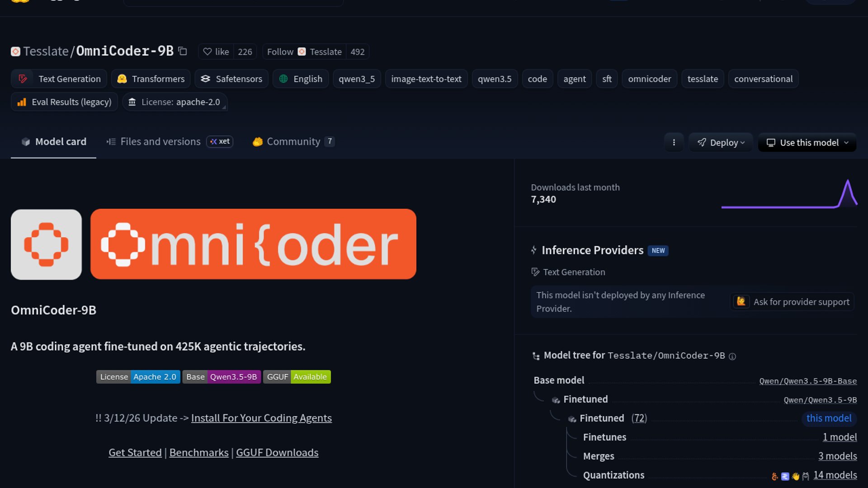The height and width of the screenshot is (488, 868).
Task: Expand the Deploy dropdown
Action: [721, 142]
